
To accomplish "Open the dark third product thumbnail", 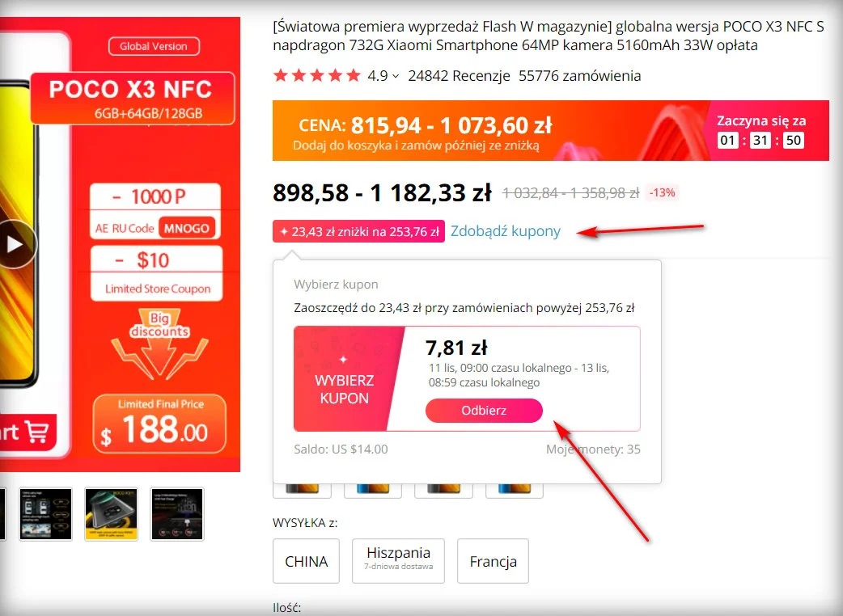I will pyautogui.click(x=177, y=514).
